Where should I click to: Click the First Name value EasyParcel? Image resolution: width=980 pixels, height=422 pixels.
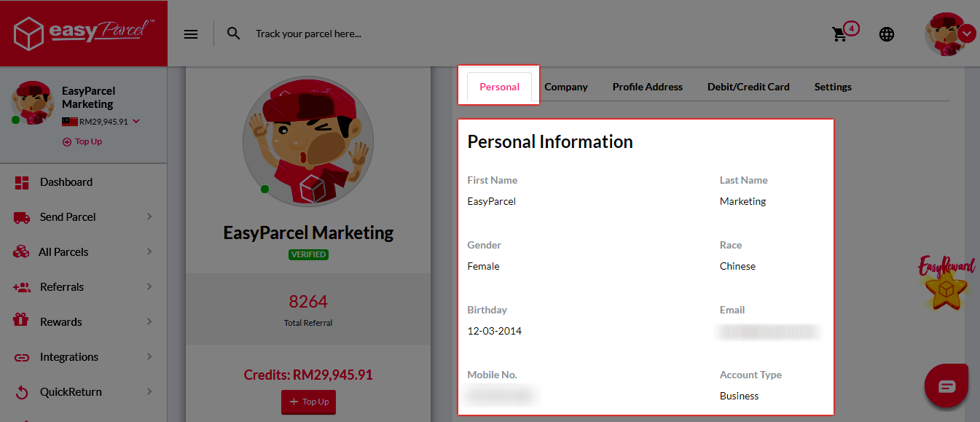492,201
